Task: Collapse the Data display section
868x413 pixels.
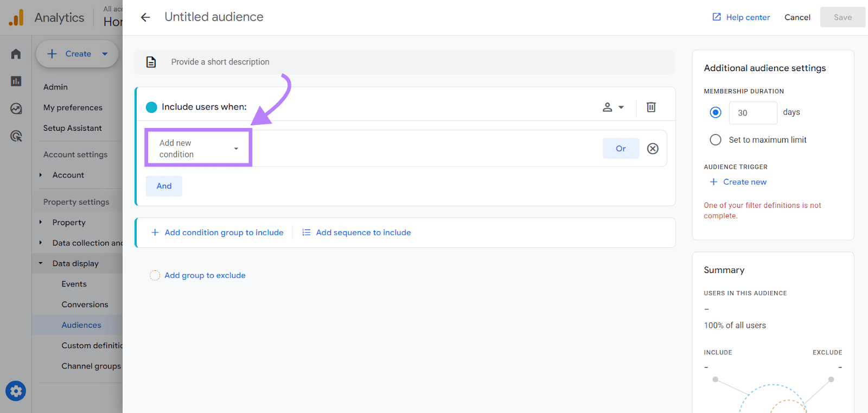Action: (41, 264)
